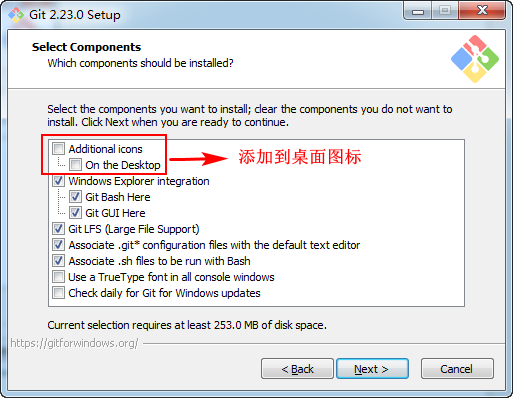Image resolution: width=513 pixels, height=398 pixels.
Task: Minimize the Git Setup window
Action: pos(418,11)
